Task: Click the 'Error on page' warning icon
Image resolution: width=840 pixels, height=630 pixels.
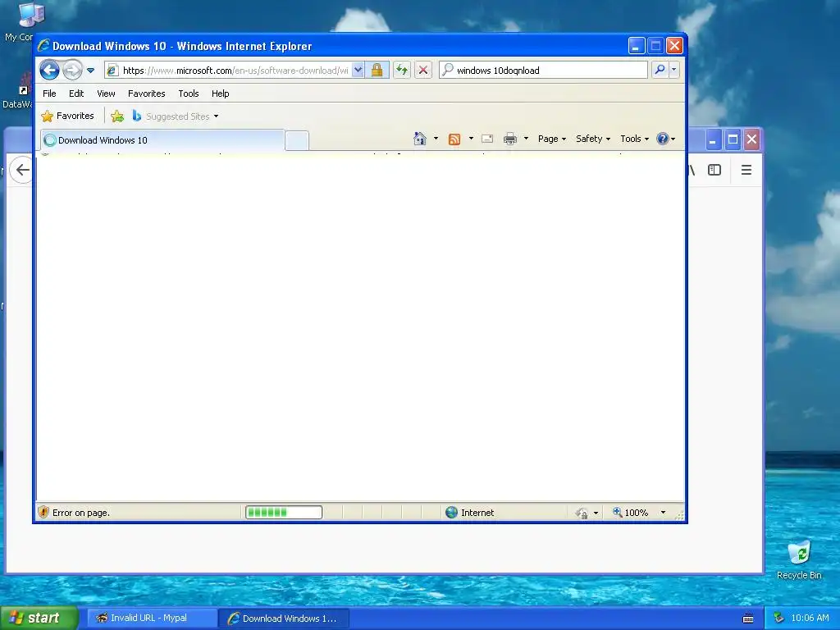Action: (43, 512)
